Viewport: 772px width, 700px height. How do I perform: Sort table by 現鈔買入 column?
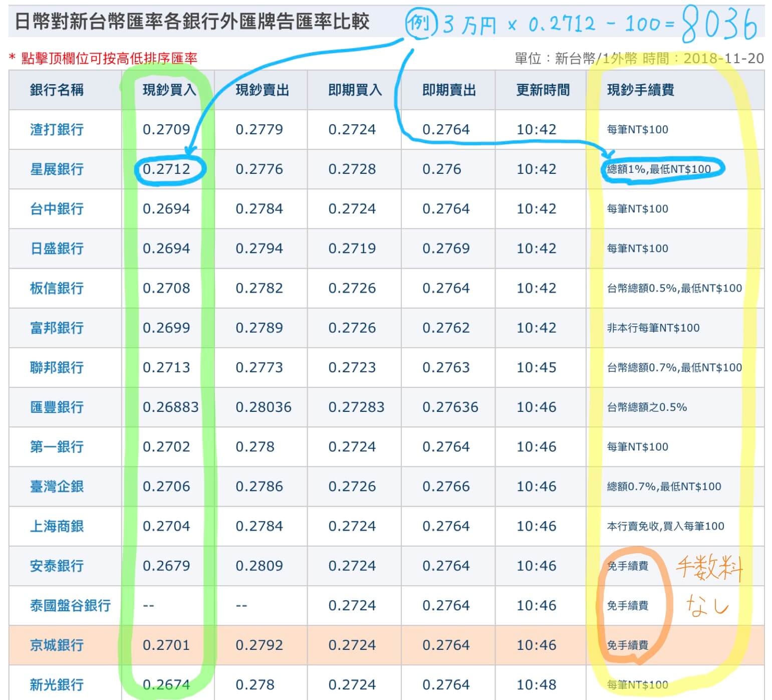pos(167,89)
